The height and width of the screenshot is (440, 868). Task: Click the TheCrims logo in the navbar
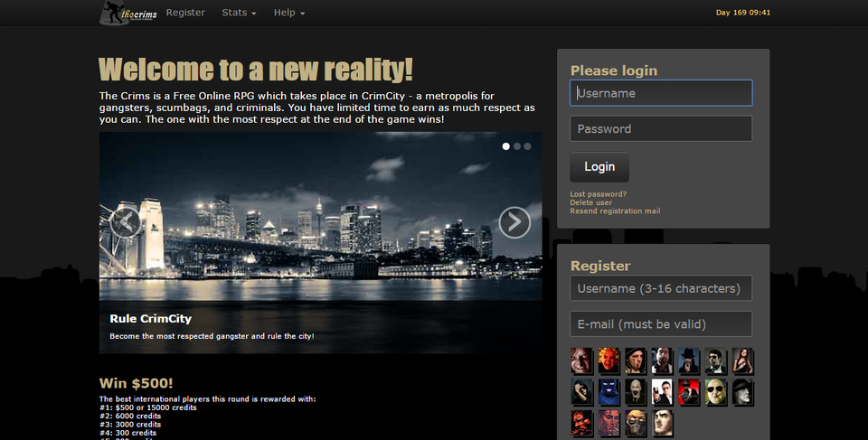coord(128,13)
